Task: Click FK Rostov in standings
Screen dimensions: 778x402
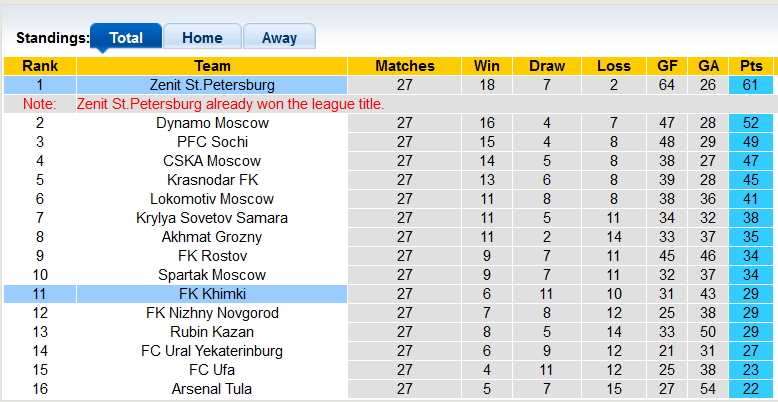Action: pos(212,256)
